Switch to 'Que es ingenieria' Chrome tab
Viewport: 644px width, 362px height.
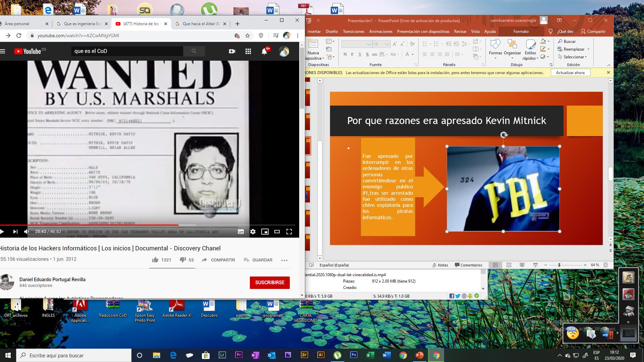[82, 24]
